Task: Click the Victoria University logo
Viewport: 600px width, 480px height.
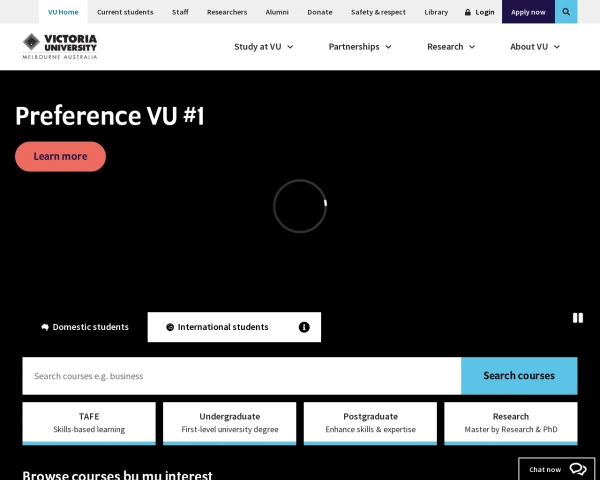Action: pyautogui.click(x=60, y=46)
